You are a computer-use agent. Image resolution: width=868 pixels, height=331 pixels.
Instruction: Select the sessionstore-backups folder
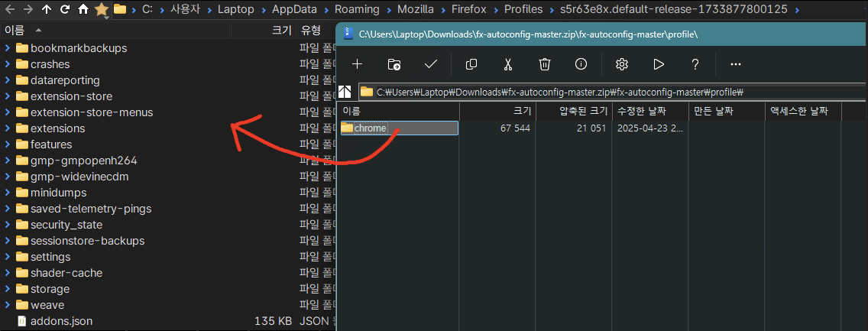(x=87, y=241)
